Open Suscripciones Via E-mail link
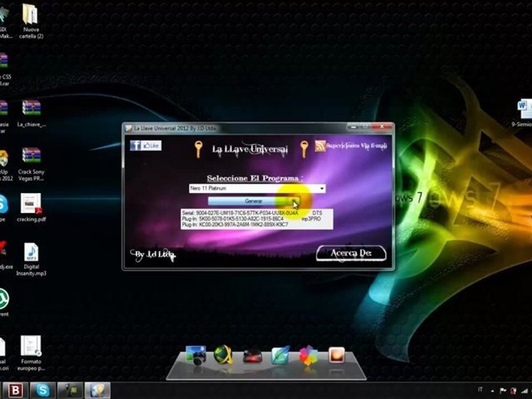Viewport: 532px width, 399px height. click(356, 146)
